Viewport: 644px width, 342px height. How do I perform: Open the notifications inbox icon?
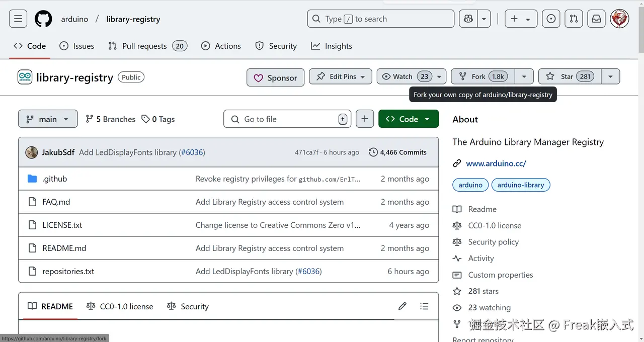[596, 19]
